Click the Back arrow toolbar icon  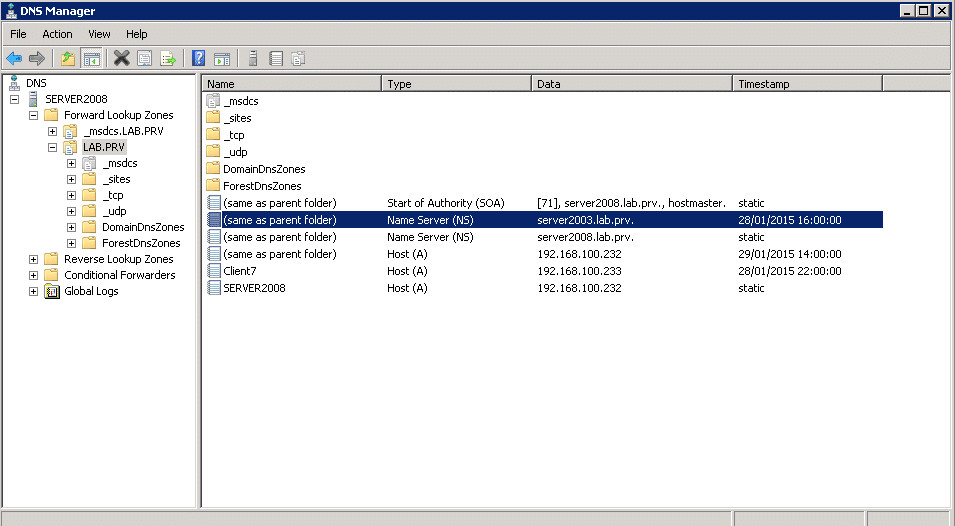pos(14,58)
